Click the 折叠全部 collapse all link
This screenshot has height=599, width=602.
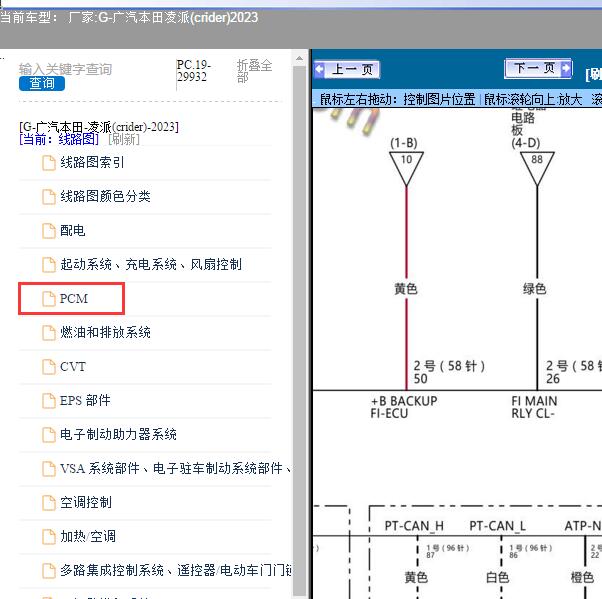[x=254, y=71]
